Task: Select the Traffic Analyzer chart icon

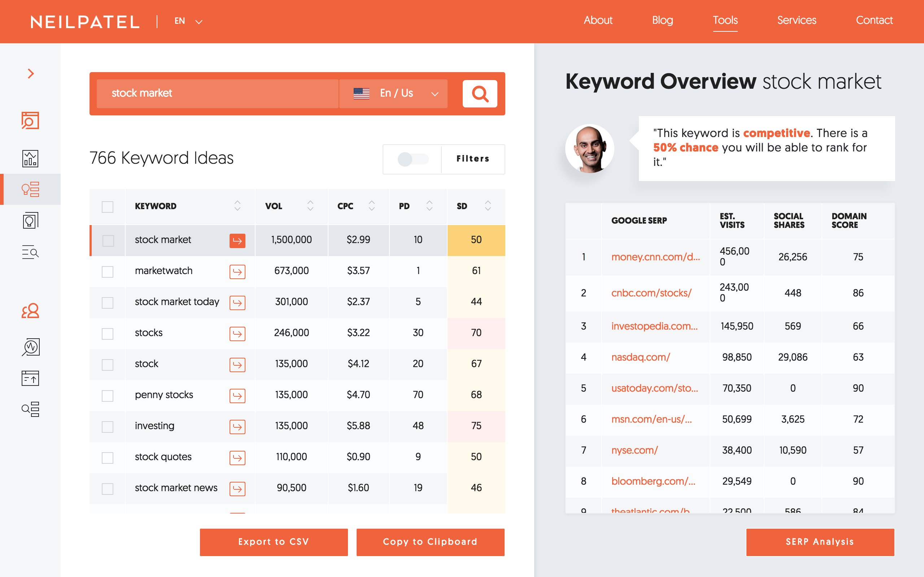Action: click(31, 158)
